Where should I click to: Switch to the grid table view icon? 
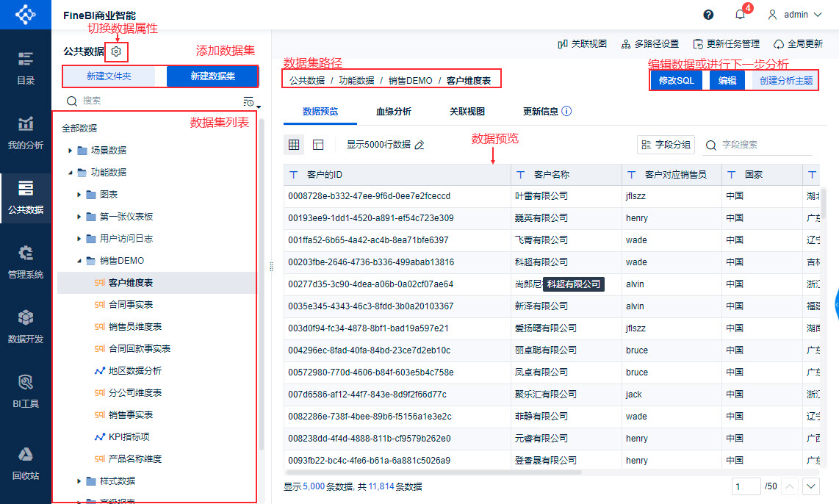pos(294,145)
